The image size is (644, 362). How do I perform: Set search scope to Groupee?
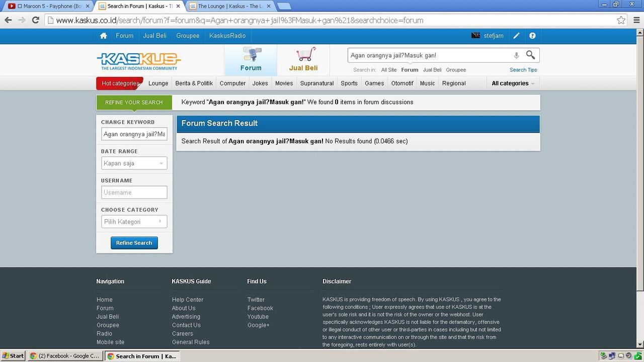pyautogui.click(x=456, y=70)
